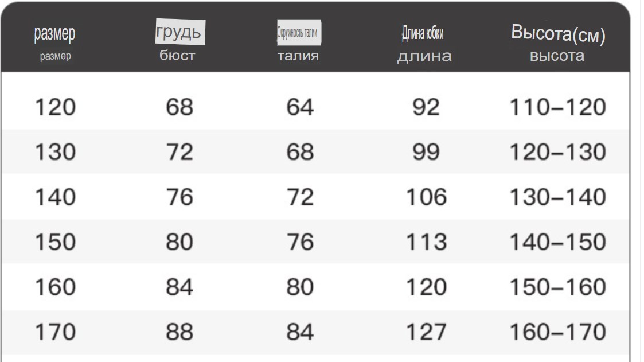644x362 pixels.
Task: Select the Окружность талии header box
Action: [x=299, y=33]
